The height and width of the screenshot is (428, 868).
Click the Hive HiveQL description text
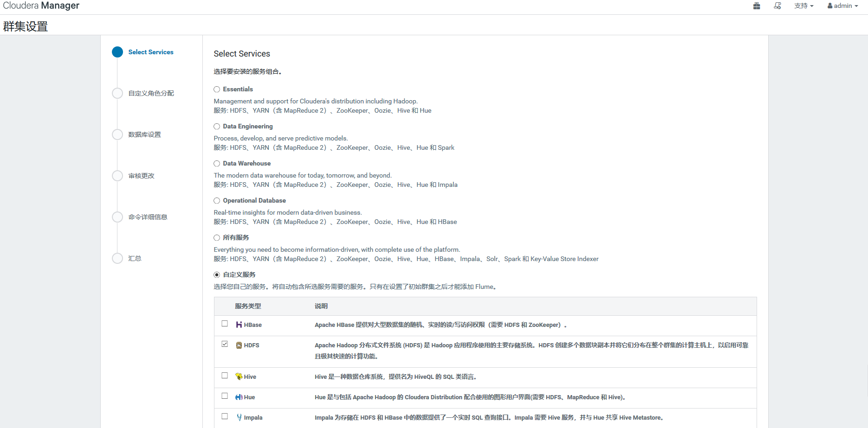(x=396, y=377)
